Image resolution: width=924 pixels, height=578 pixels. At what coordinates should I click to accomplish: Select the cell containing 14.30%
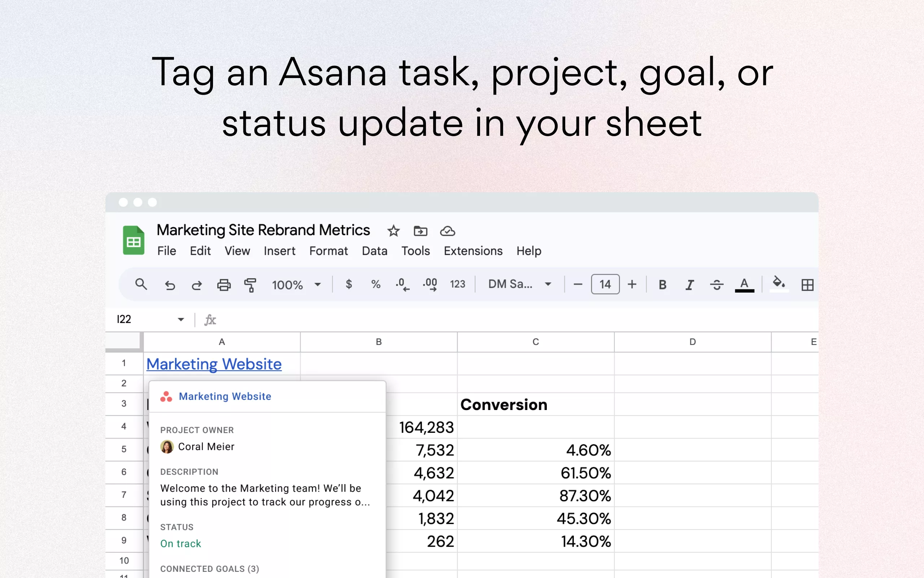coord(536,541)
